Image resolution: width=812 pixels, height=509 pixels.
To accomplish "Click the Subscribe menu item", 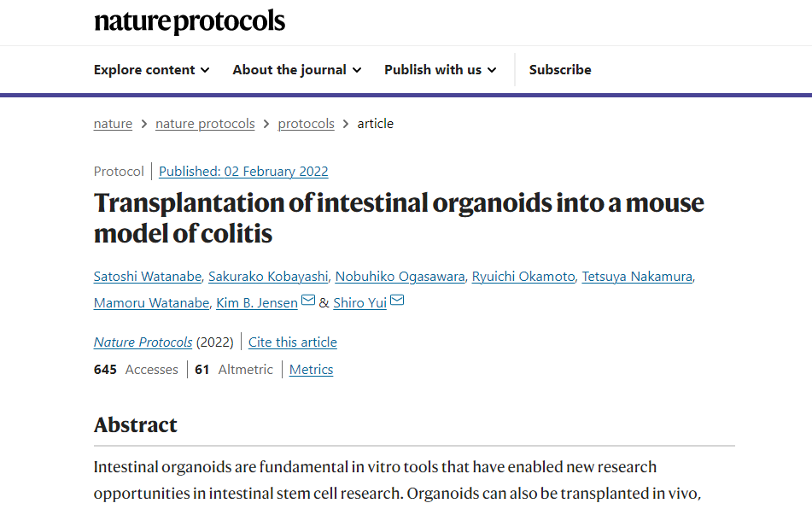I will click(560, 70).
